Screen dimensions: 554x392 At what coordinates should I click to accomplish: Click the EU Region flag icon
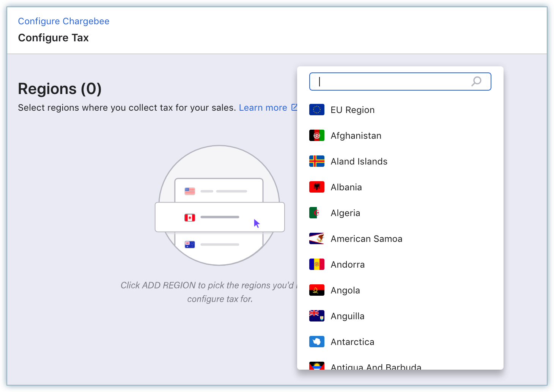(x=316, y=110)
